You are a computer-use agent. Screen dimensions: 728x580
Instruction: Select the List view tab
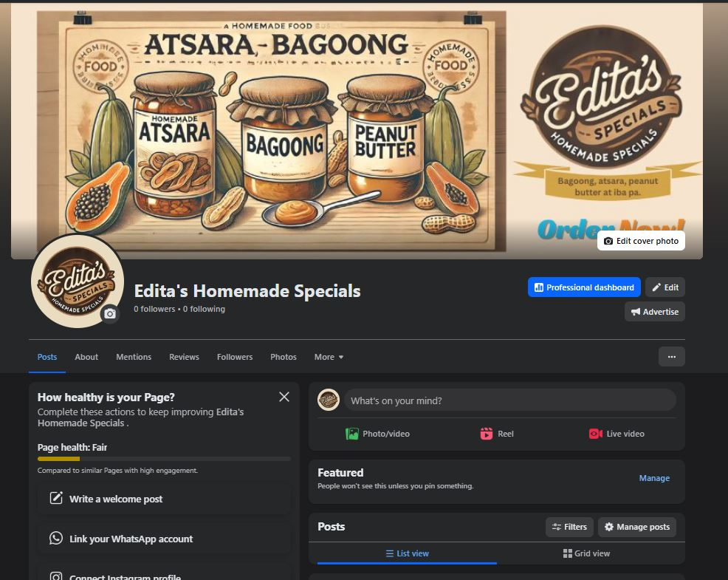407,553
